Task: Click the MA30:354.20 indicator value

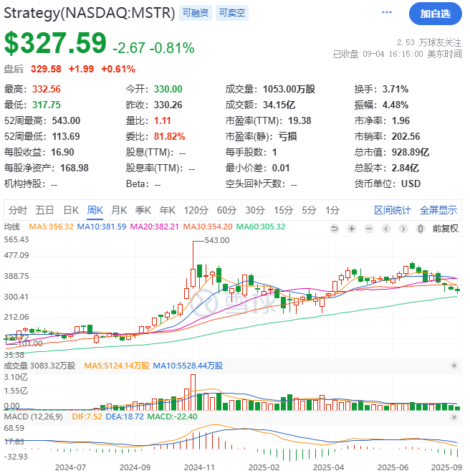Action: point(208,227)
